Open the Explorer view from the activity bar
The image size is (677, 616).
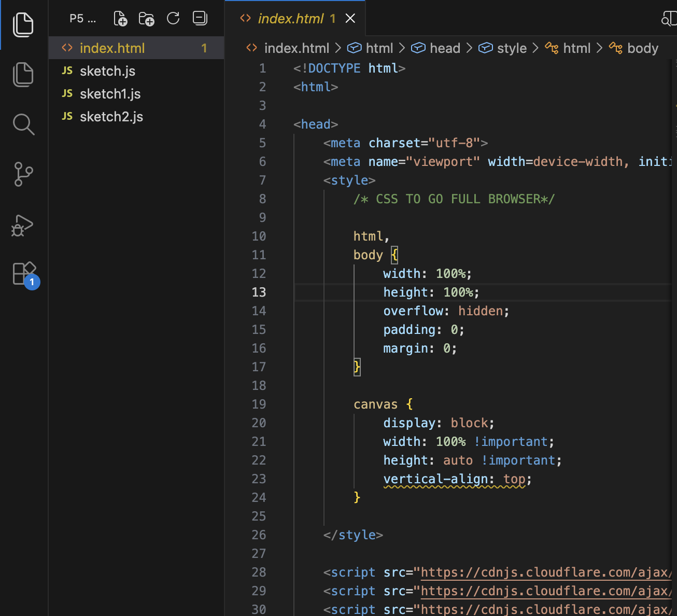[x=23, y=24]
